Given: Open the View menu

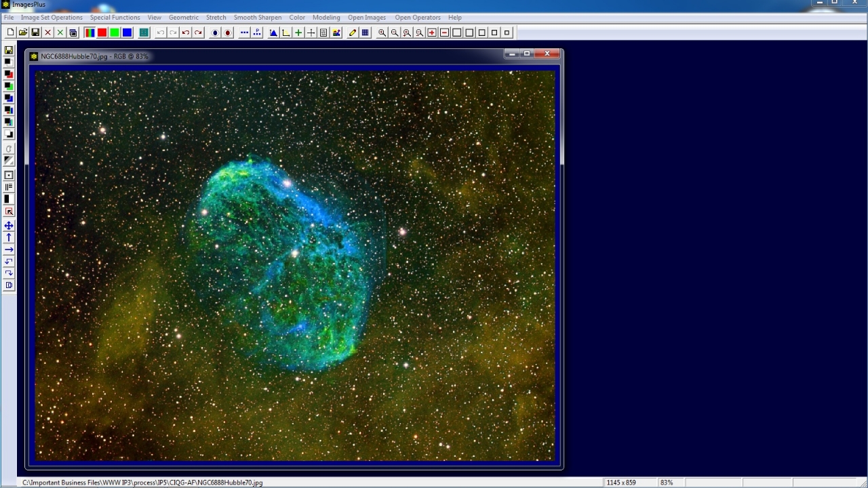Looking at the screenshot, I should [155, 18].
